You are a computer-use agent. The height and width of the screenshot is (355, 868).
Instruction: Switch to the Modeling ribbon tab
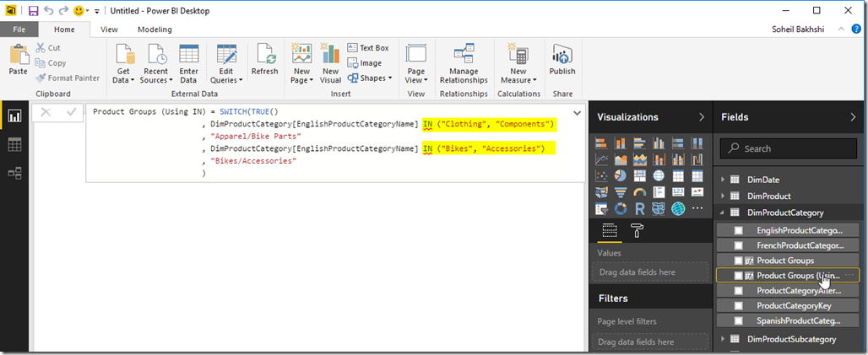point(155,30)
